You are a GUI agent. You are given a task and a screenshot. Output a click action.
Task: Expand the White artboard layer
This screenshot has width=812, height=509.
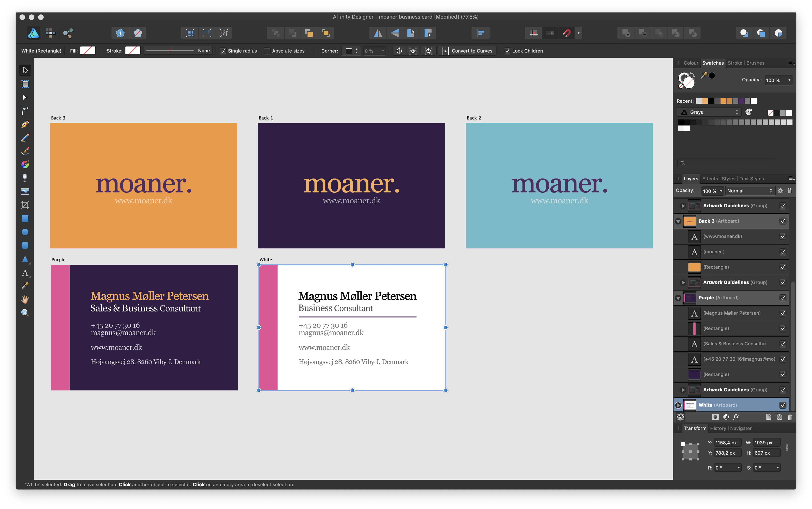pos(678,405)
